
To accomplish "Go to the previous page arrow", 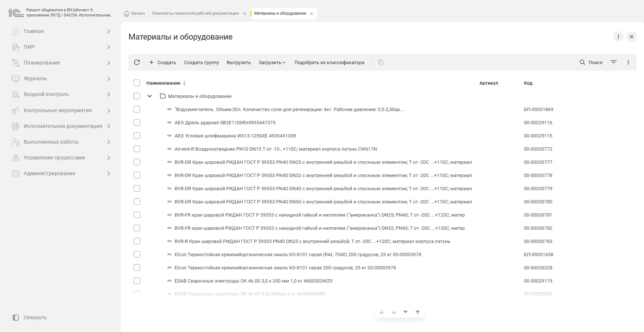I will pyautogui.click(x=394, y=312).
